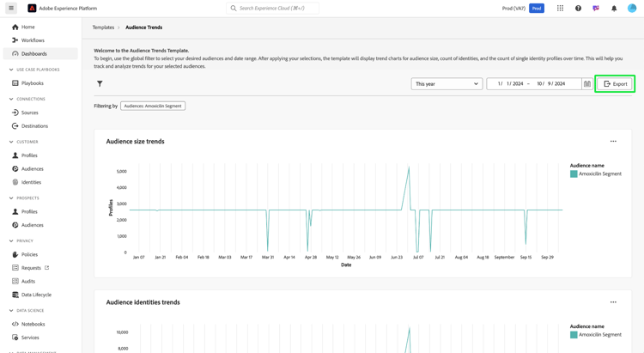
Task: Click the Data Lifecycle icon
Action: click(15, 295)
